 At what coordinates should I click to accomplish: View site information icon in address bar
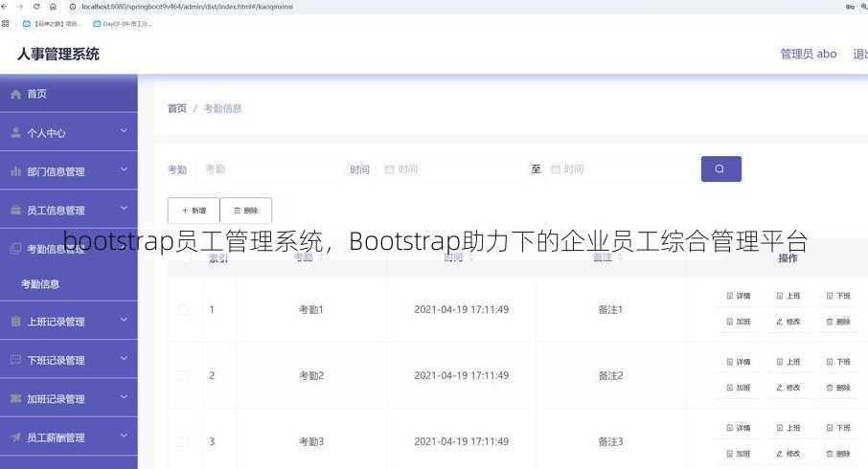point(73,7)
